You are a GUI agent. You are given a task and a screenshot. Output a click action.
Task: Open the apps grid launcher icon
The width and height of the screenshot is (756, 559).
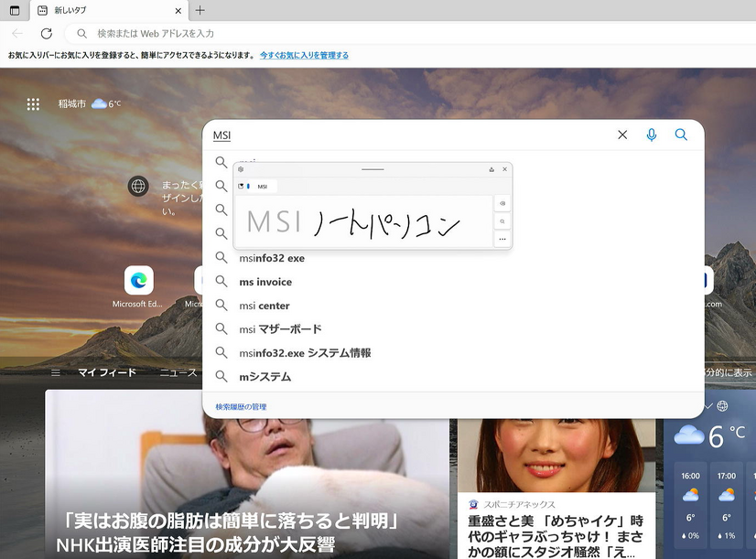tap(33, 104)
